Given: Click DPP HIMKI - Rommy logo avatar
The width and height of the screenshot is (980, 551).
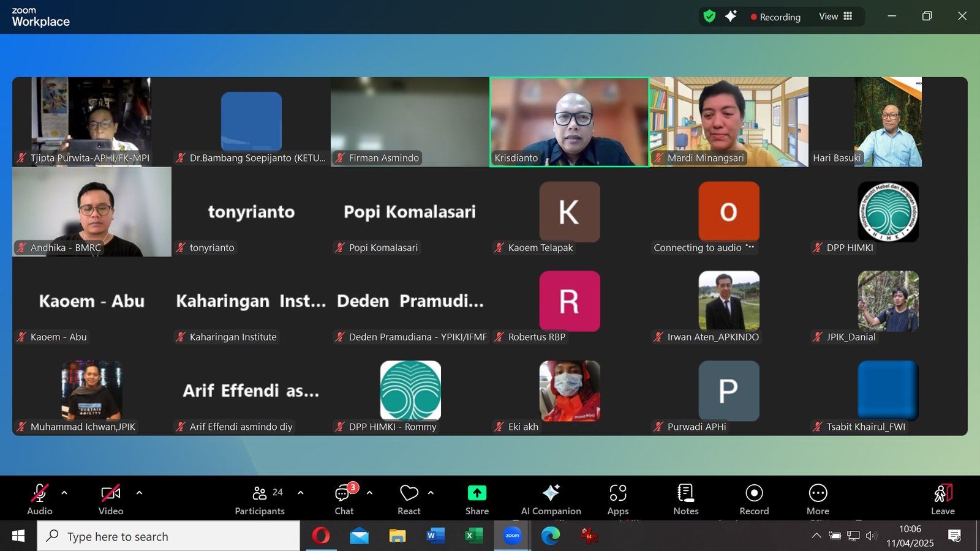Looking at the screenshot, I should [x=410, y=391].
